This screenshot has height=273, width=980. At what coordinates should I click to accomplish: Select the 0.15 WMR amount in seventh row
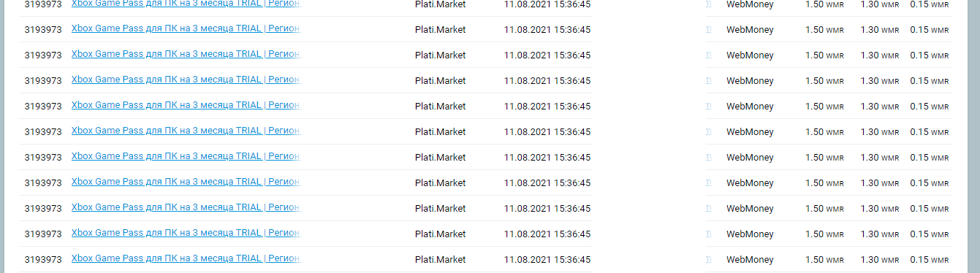[x=930, y=158]
